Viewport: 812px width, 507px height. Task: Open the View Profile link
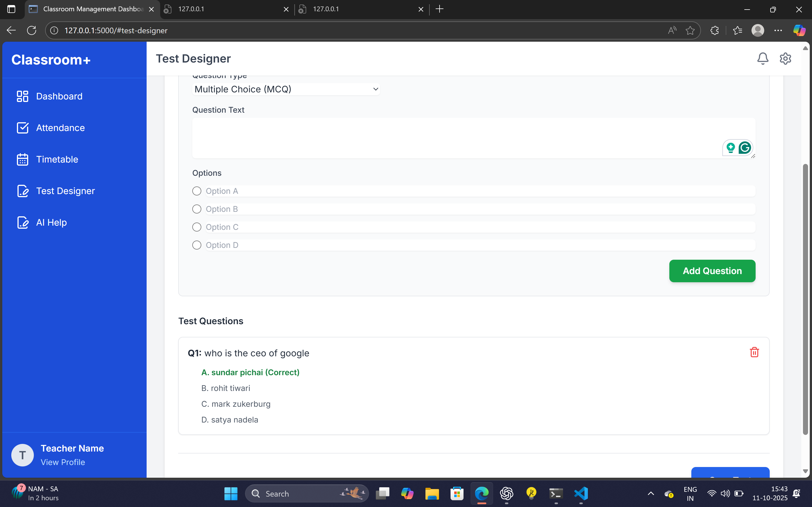tap(63, 462)
